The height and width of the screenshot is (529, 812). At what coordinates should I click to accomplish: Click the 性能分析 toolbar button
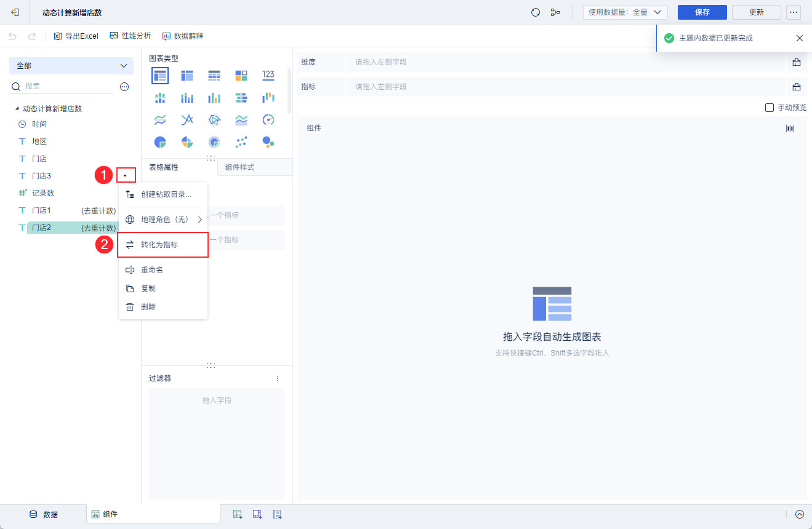[x=131, y=36]
